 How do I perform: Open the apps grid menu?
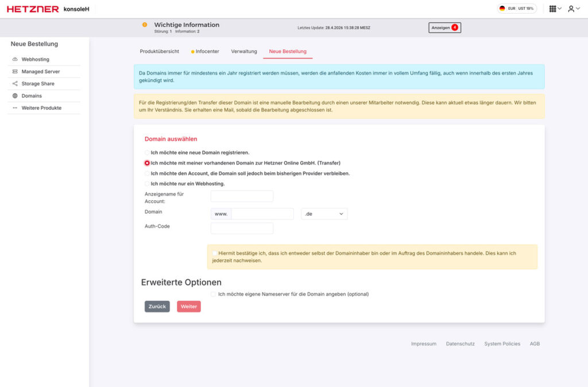click(555, 9)
